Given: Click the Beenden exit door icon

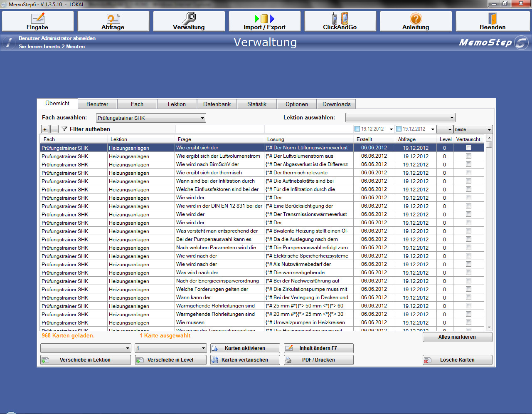Looking at the screenshot, I should point(493,18).
